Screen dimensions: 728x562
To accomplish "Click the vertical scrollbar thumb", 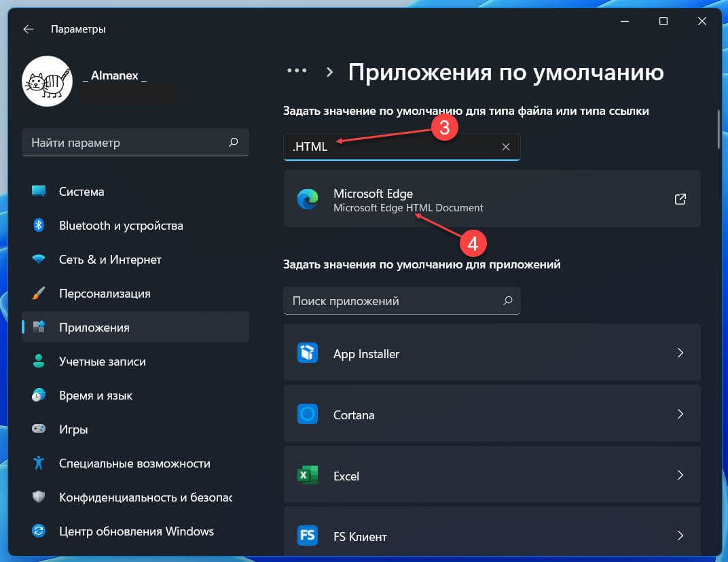I will (x=718, y=130).
